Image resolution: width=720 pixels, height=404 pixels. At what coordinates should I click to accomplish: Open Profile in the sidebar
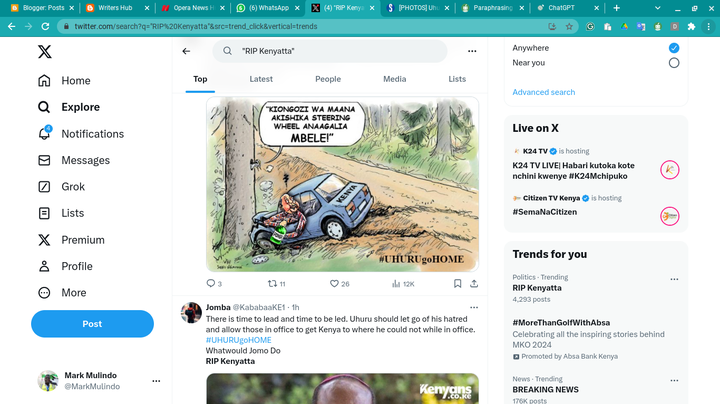[x=65, y=266]
